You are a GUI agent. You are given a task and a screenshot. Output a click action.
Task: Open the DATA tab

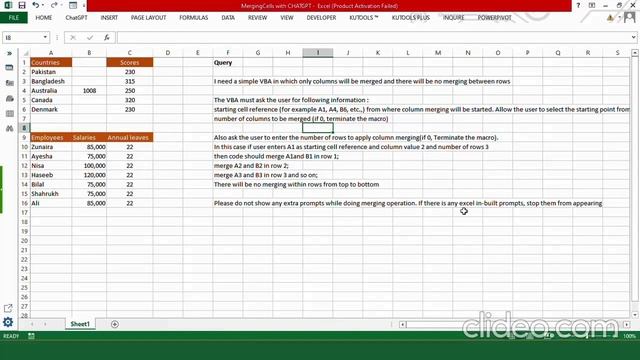tap(228, 18)
